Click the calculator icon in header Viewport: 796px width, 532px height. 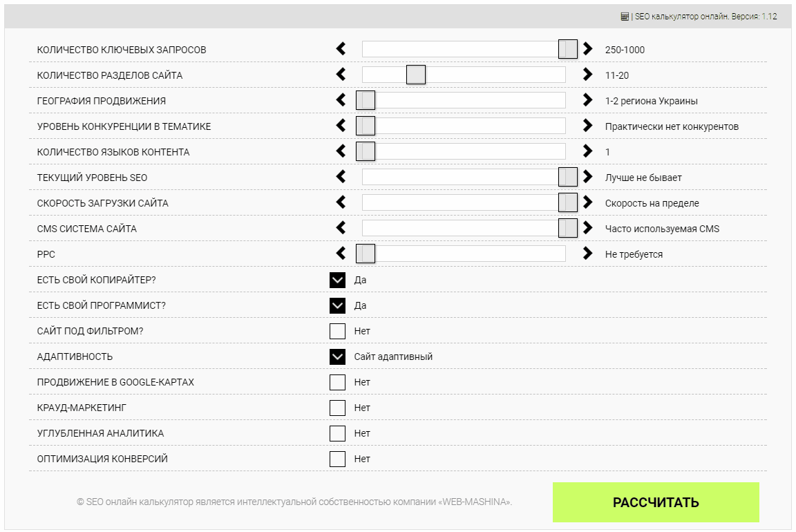pos(625,17)
